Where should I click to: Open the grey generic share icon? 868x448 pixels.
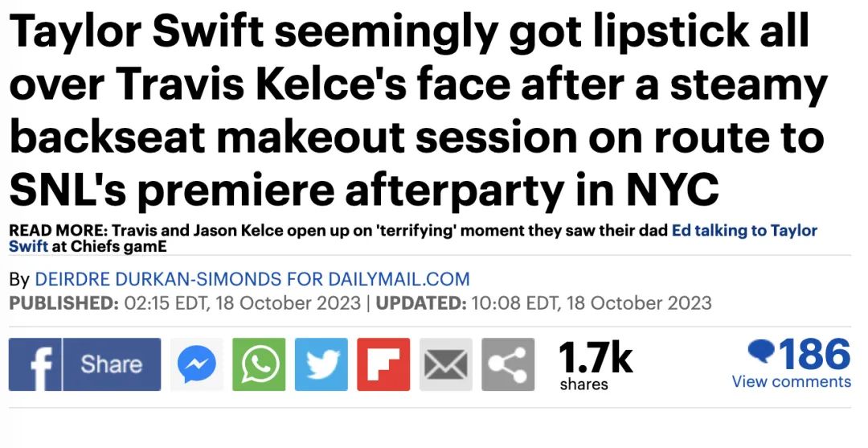point(508,364)
